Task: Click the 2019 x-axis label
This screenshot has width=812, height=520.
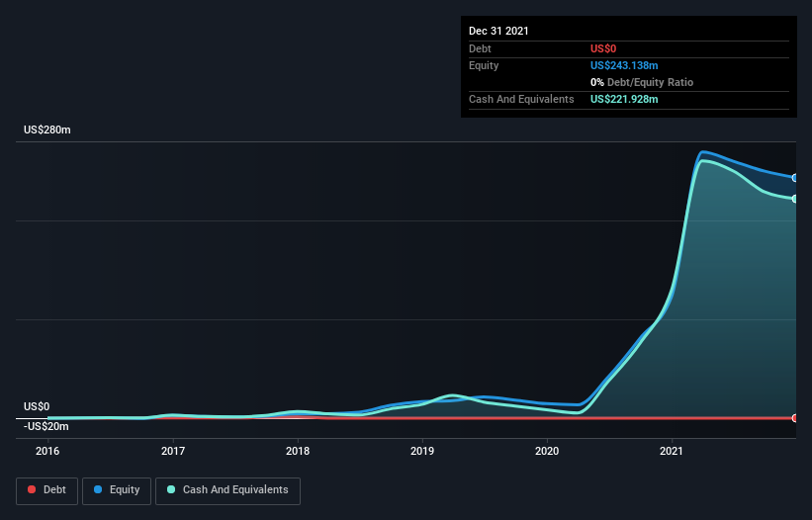Action: point(422,451)
